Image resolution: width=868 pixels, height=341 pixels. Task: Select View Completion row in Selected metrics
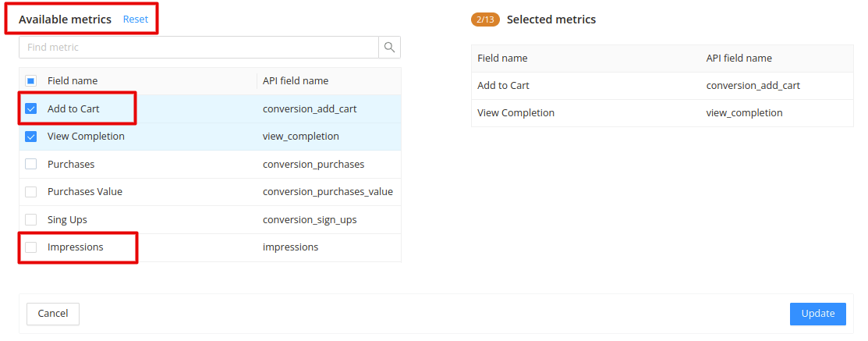tap(662, 113)
